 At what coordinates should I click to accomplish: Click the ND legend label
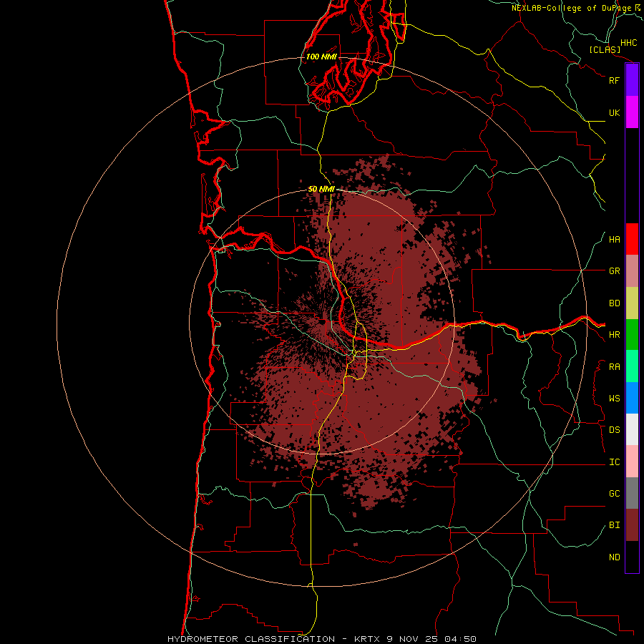click(x=614, y=557)
